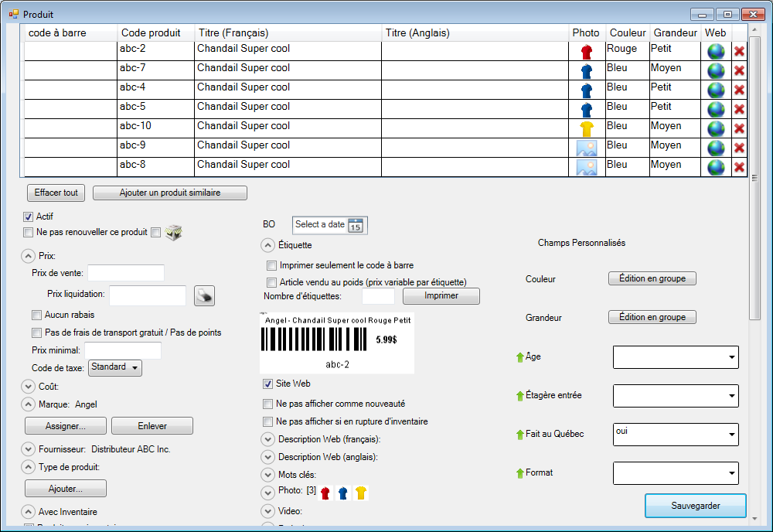Click the red delete icon for abc-2
The image size is (773, 532).
[739, 51]
